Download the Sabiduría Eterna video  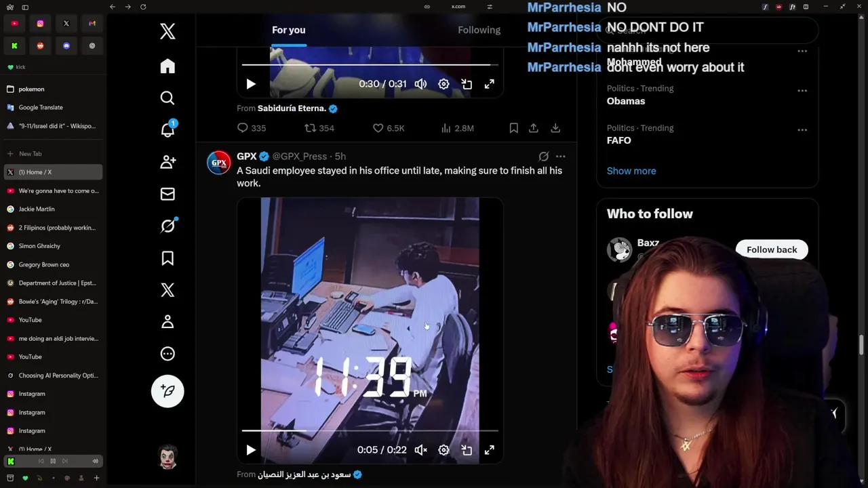point(555,128)
